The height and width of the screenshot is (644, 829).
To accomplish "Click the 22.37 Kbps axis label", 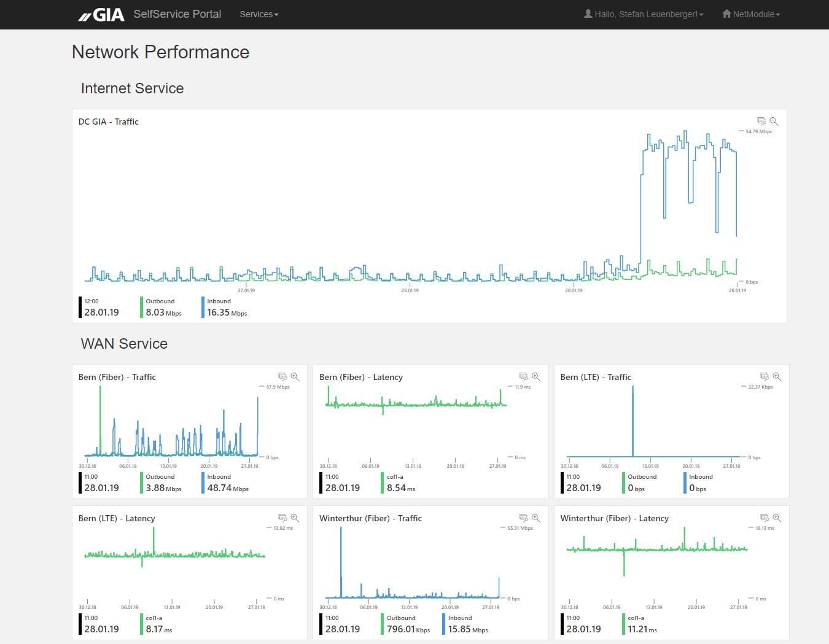I will 760,387.
